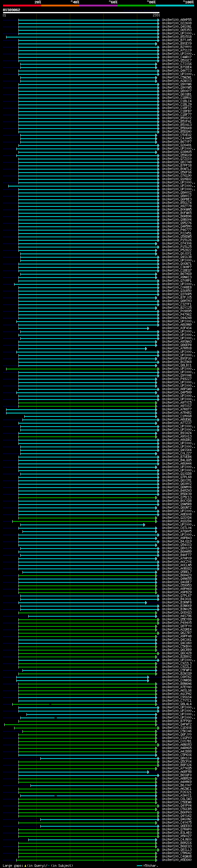The image size is (197, 868).
Task: Click the green ~80% legend segment
Action: pyautogui.click(x=137, y=6)
